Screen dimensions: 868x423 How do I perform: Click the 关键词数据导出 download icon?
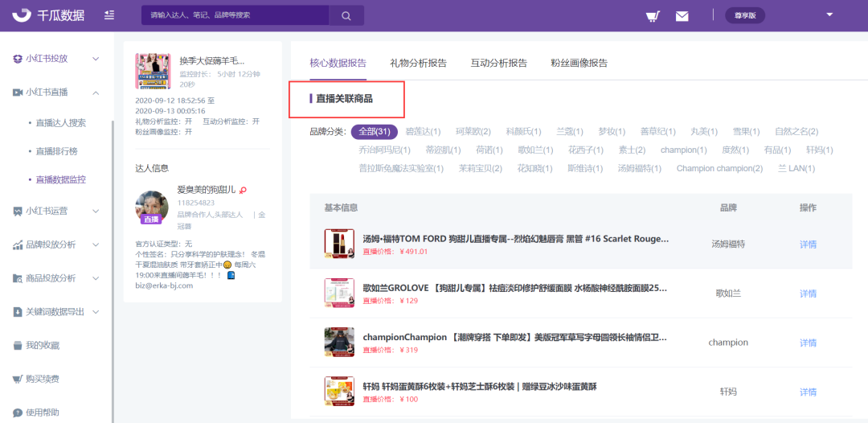(17, 312)
